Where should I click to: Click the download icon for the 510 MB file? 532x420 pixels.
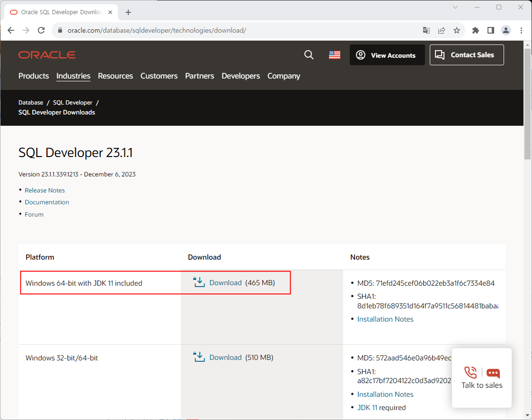(199, 357)
